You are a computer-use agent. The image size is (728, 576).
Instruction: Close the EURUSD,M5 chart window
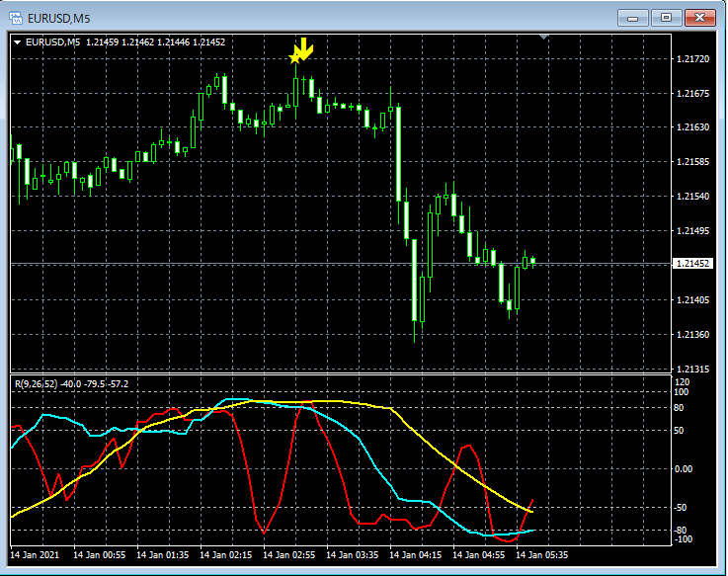700,17
